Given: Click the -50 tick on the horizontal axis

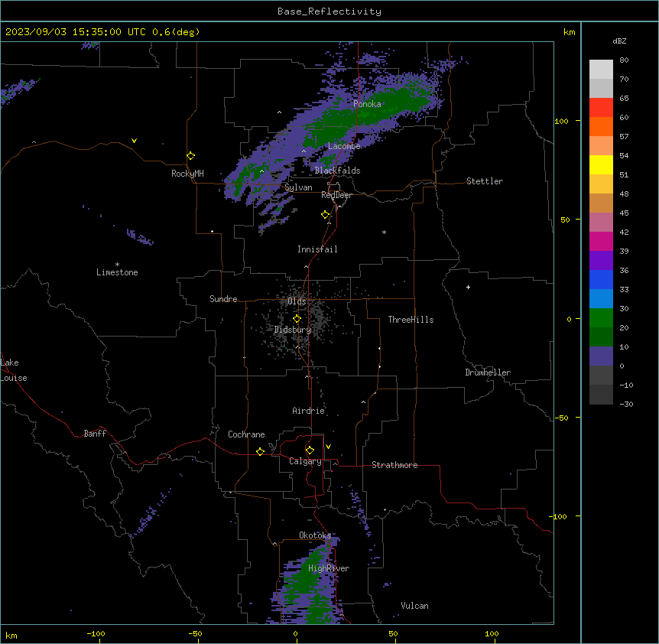Looking at the screenshot, I should 195,633.
